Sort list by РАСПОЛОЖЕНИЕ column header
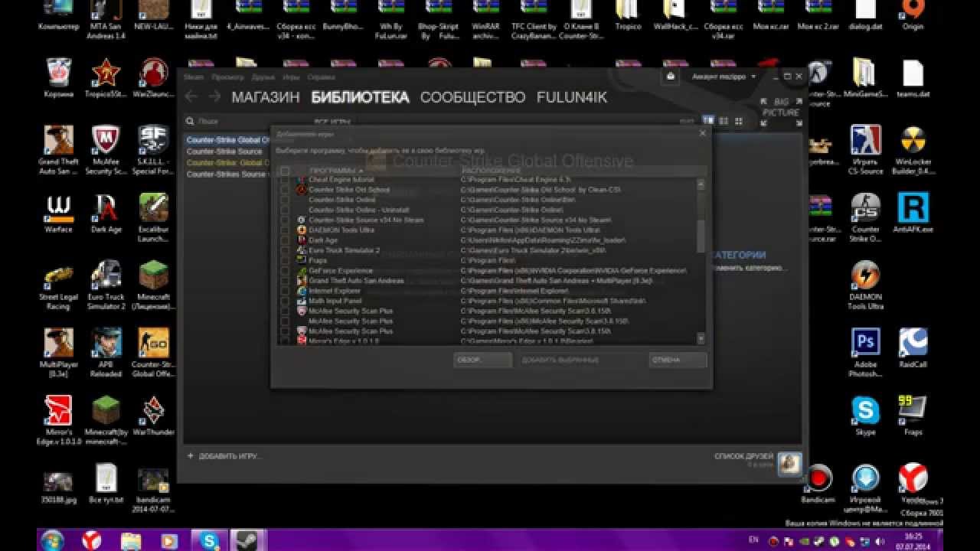Image resolution: width=980 pixels, height=551 pixels. [x=491, y=171]
